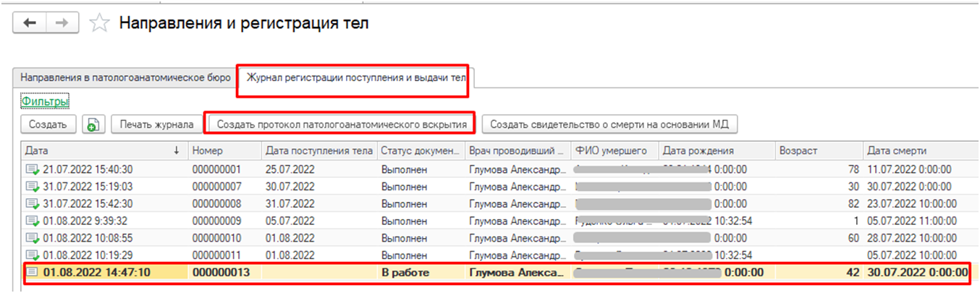Open tab Направления в патологоанатомическое бюро
The width and height of the screenshot is (980, 293).
[x=126, y=77]
